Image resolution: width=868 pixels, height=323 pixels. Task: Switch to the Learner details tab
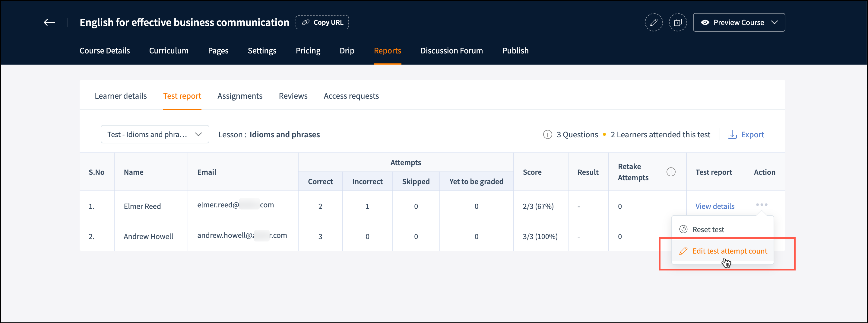(x=121, y=96)
